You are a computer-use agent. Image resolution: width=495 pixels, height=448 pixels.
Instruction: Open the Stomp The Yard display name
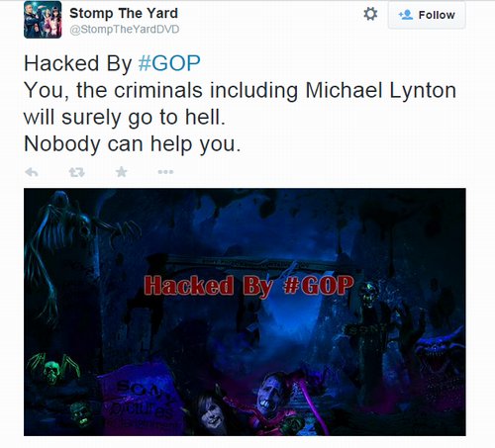point(124,14)
